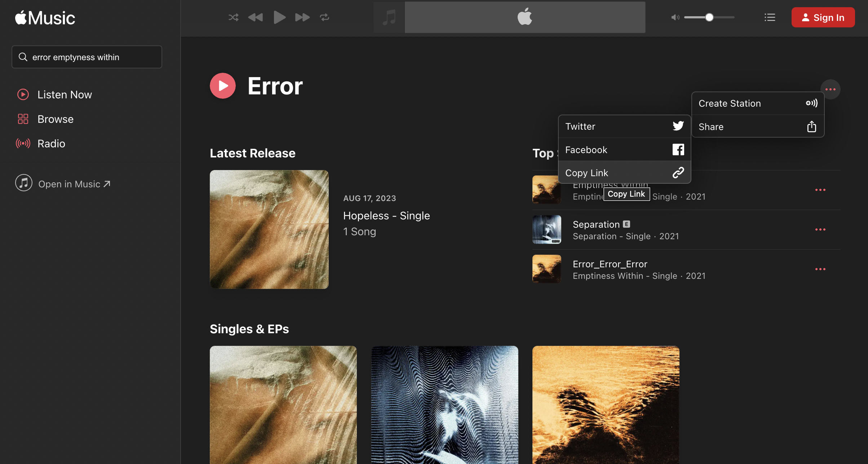This screenshot has height=464, width=868.
Task: Toggle repeat mode
Action: pyautogui.click(x=324, y=17)
